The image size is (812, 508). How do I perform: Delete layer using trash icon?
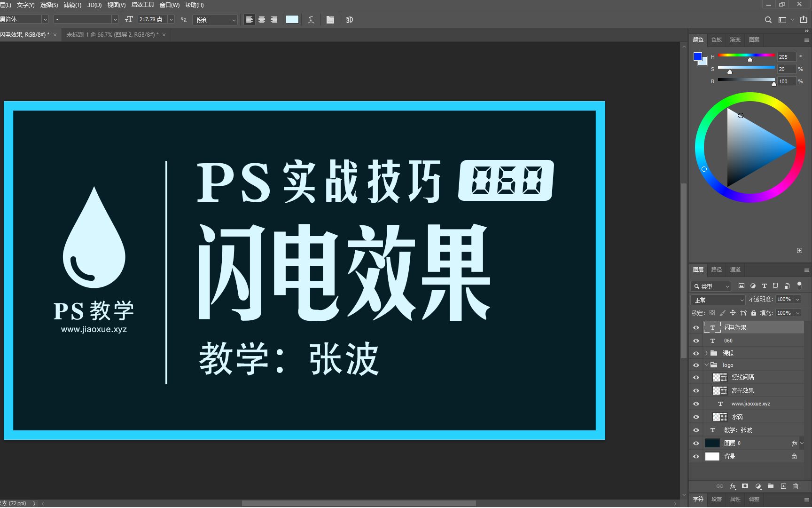point(796,486)
